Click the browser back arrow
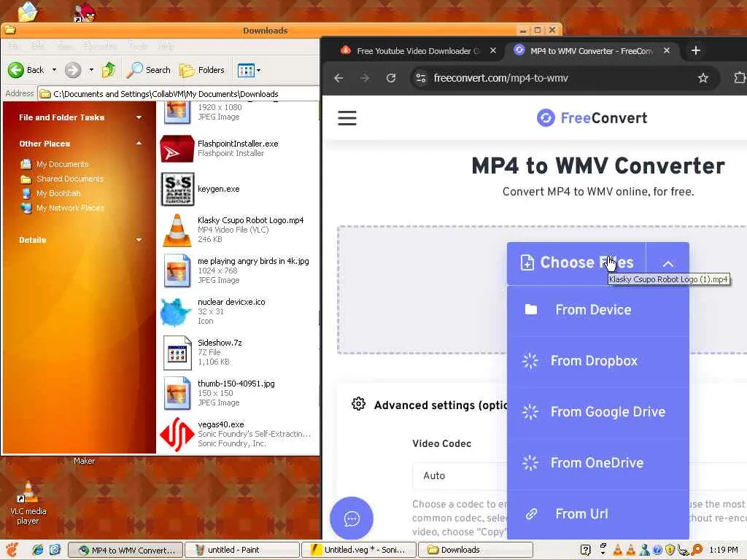The image size is (747, 560). [338, 78]
